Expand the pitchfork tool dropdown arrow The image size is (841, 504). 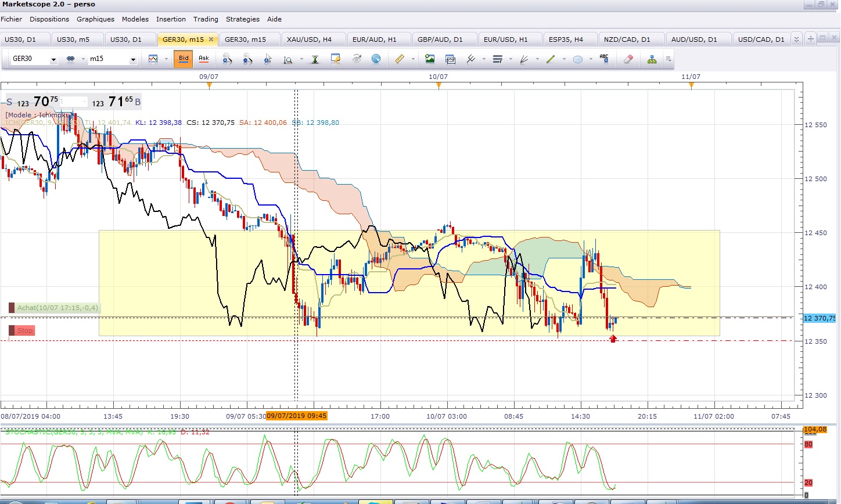tap(484, 59)
